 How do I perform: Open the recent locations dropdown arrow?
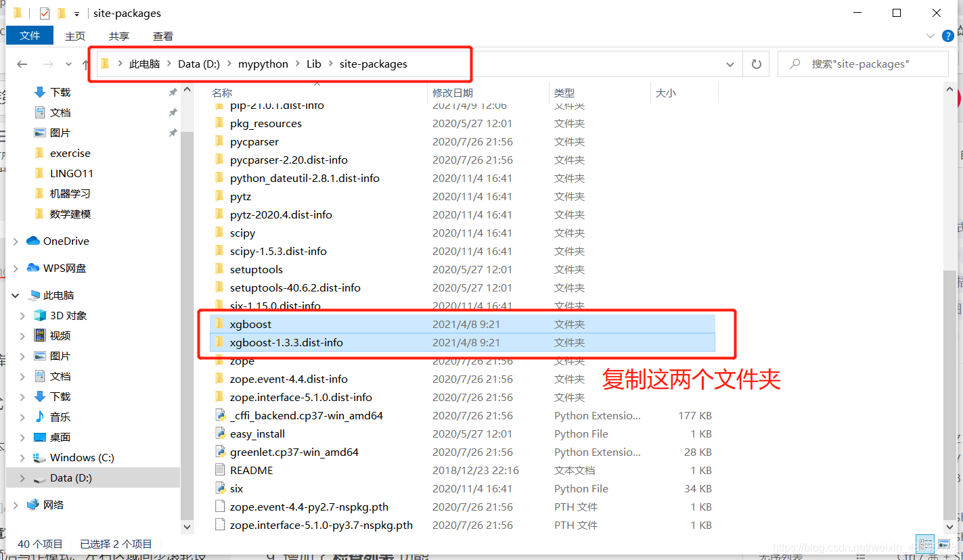coord(68,64)
